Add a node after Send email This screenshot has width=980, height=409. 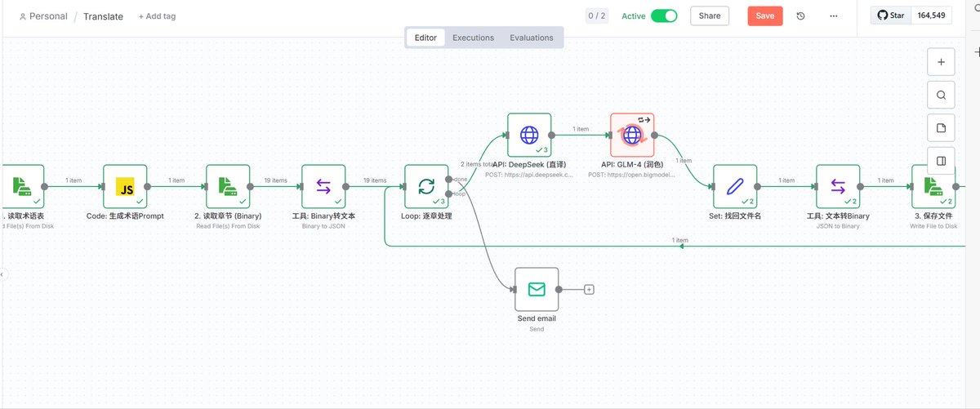590,289
